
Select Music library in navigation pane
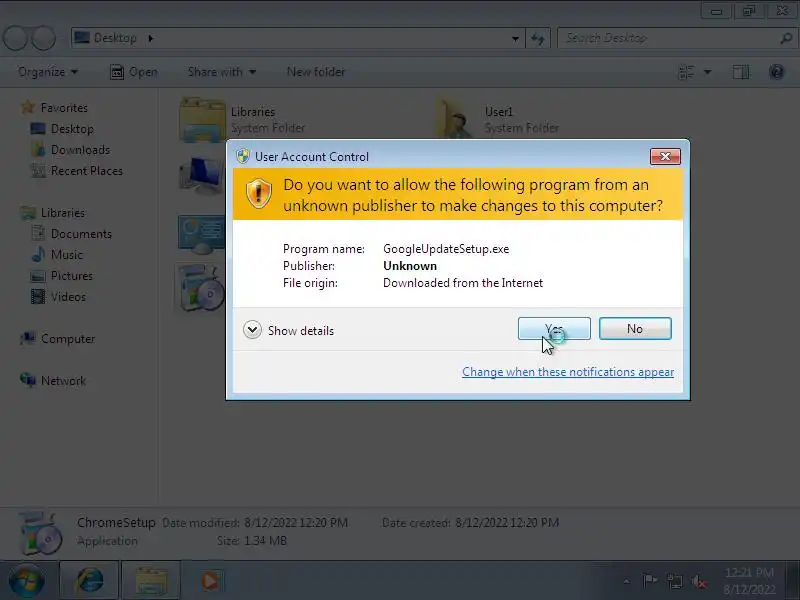pos(67,255)
